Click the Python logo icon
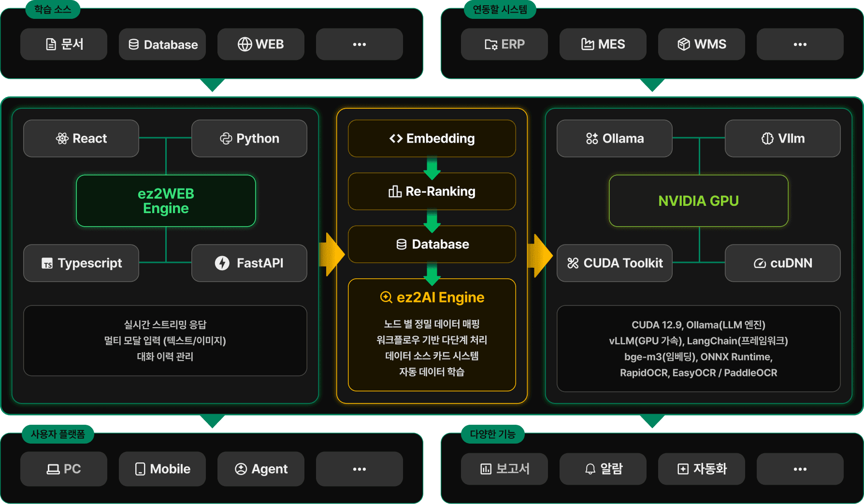The height and width of the screenshot is (504, 864). coord(226,139)
